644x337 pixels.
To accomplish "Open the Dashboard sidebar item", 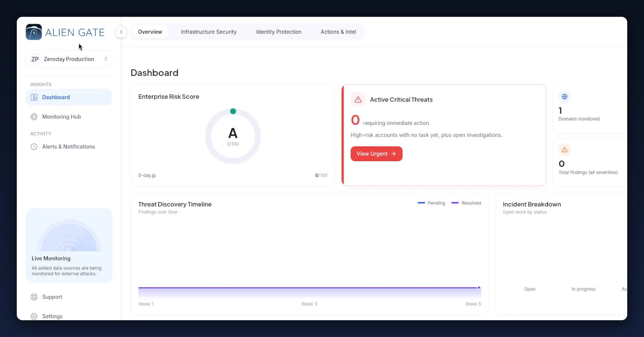I will pos(69,97).
